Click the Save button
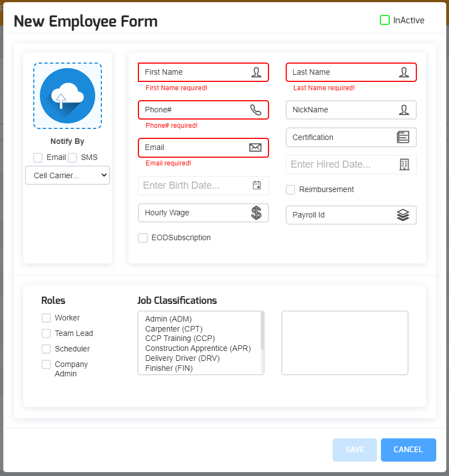The width and height of the screenshot is (449, 476). [354, 449]
